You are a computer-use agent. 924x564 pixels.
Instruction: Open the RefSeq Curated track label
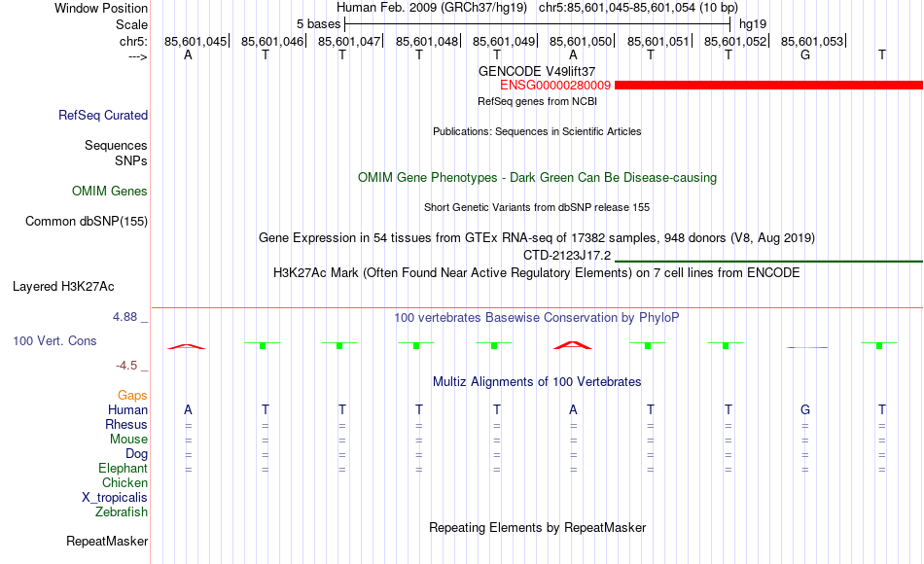pyautogui.click(x=103, y=116)
